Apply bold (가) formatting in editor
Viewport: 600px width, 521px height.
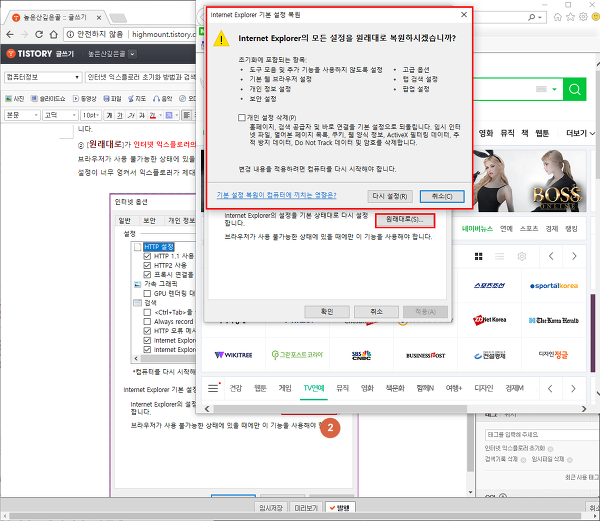109,115
